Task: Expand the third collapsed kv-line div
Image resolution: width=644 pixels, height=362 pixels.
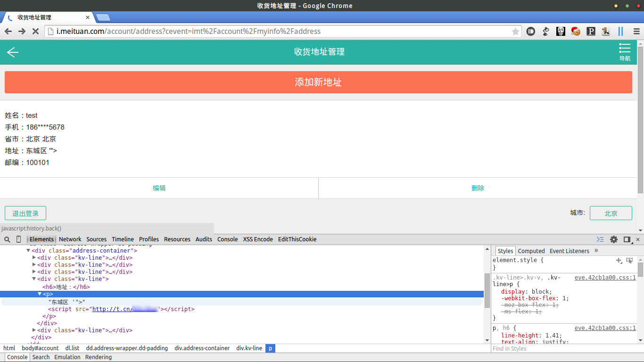Action: click(x=34, y=272)
